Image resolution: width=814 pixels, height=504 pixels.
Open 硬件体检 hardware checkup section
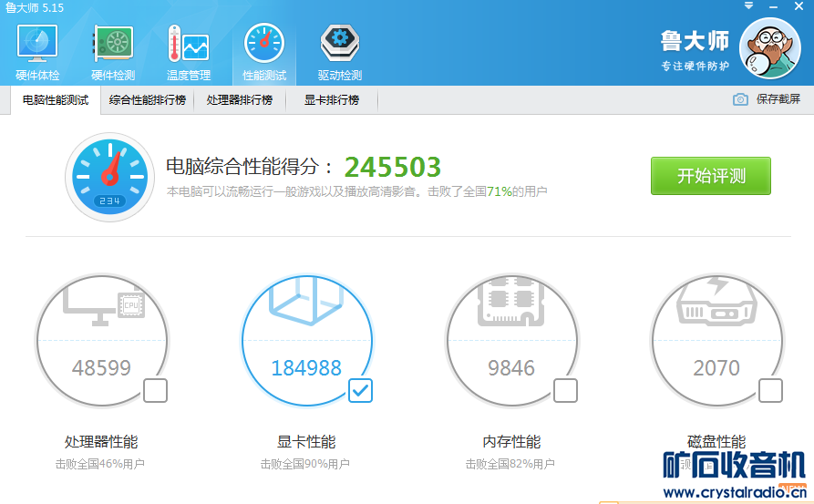37,53
